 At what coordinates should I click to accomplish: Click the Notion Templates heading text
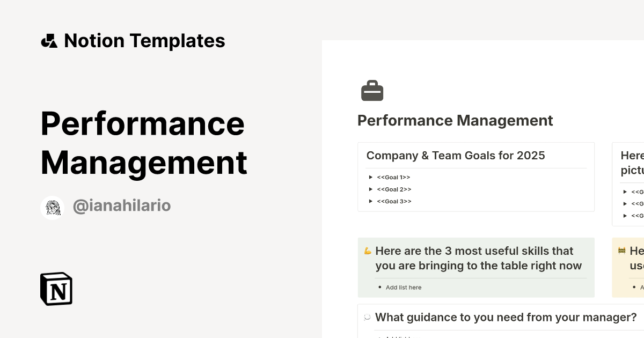pos(144,40)
